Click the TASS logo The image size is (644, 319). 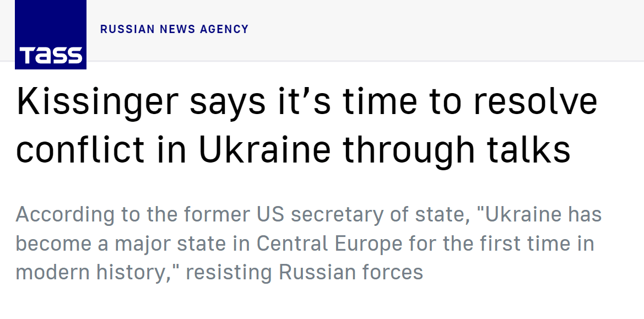[51, 35]
